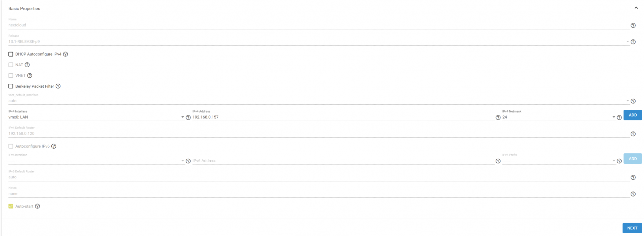Show help for IPv4 Address field
This screenshot has height=236, width=644.
(x=498, y=117)
